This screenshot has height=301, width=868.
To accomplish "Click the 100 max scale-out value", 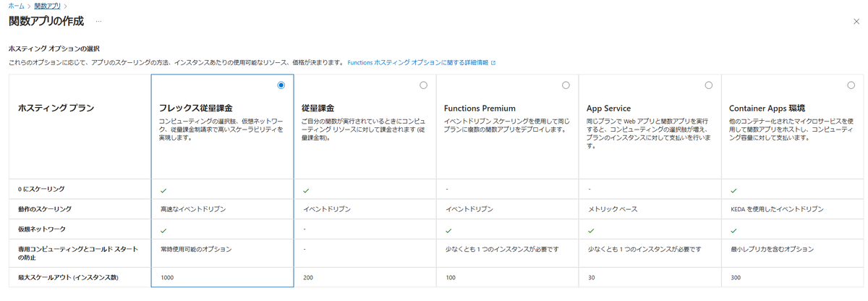I will 451,277.
